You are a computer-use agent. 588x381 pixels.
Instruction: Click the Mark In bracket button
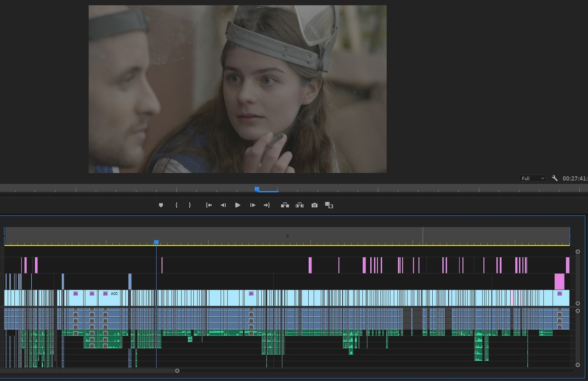pos(176,205)
